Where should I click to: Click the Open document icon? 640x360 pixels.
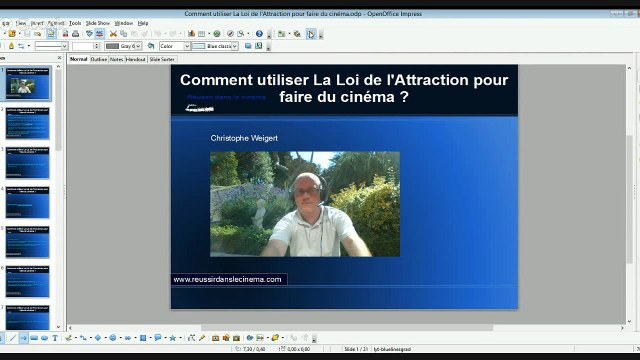click(12, 33)
